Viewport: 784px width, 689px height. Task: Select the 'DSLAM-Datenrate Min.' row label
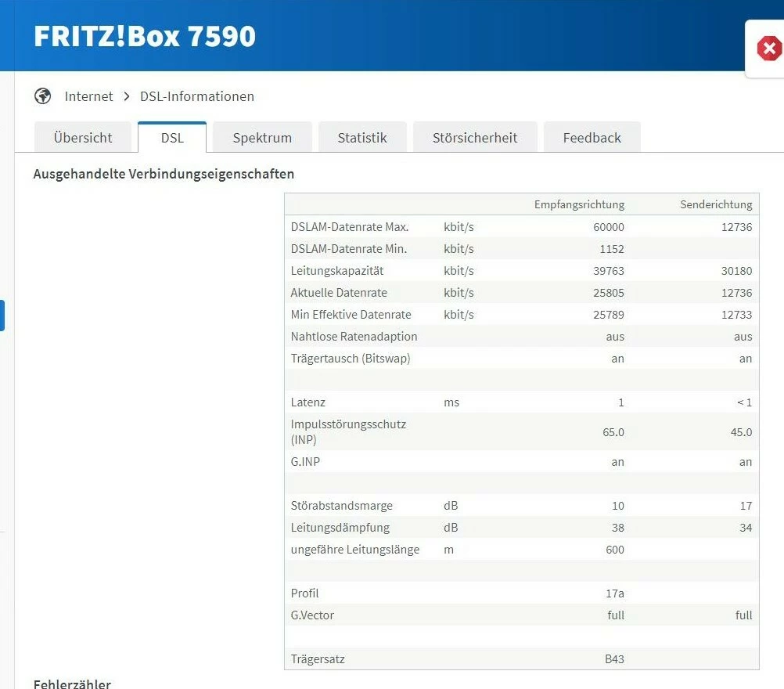coord(348,249)
